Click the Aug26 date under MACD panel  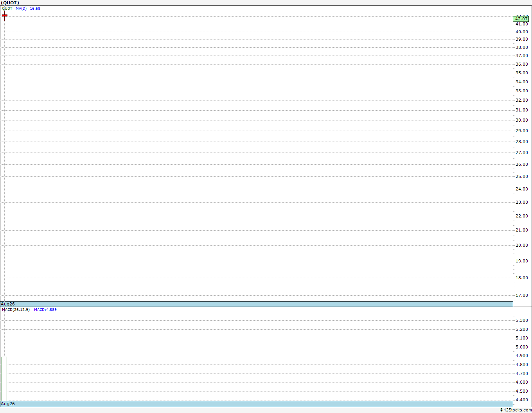8,404
